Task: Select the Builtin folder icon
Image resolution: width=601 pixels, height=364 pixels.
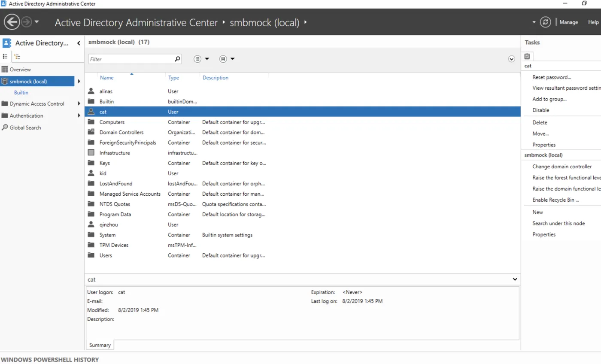Action: point(91,102)
